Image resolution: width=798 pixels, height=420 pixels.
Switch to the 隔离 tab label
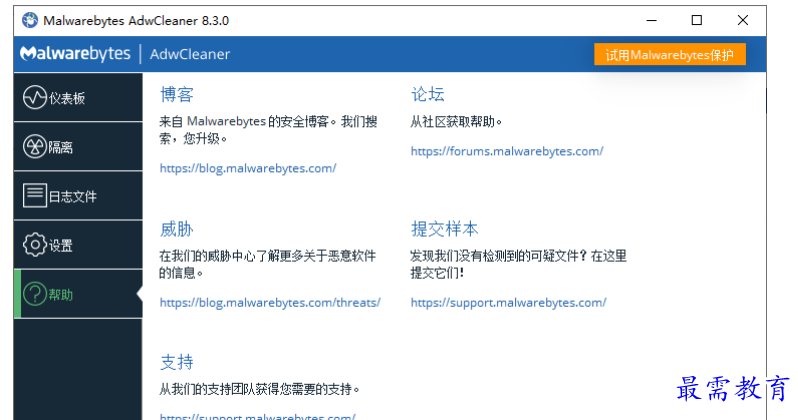click(x=61, y=147)
